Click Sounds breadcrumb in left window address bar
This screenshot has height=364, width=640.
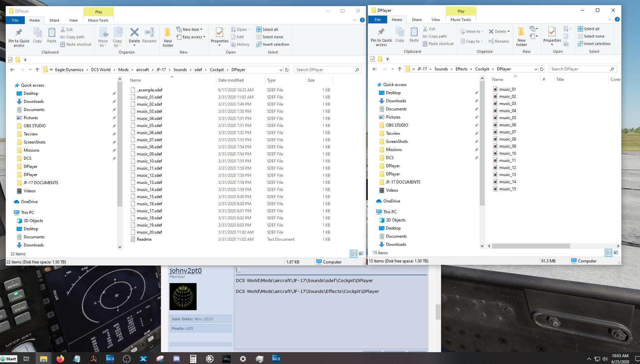(180, 70)
